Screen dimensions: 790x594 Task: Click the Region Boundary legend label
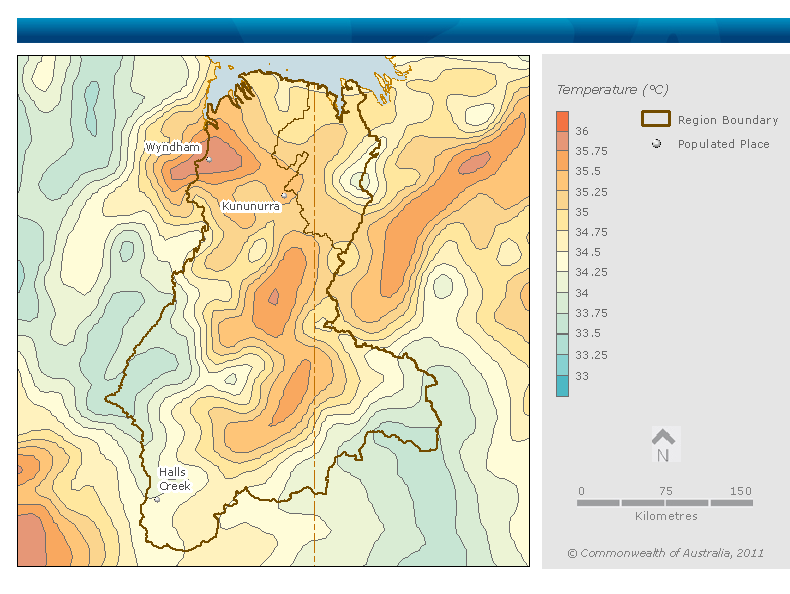[x=728, y=120]
